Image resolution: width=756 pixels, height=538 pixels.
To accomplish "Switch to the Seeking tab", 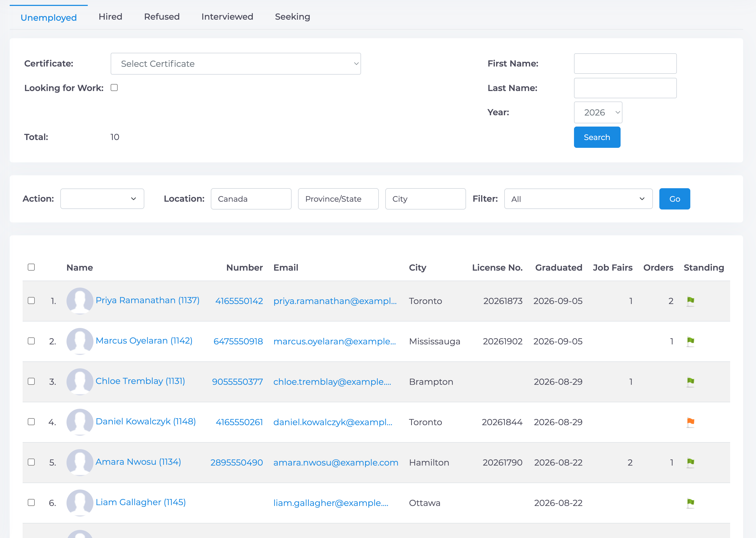I will [x=292, y=17].
